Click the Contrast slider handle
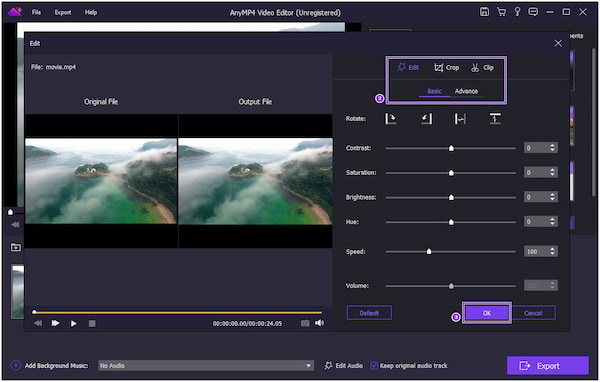Screen dimensions: 600x382 click(x=451, y=148)
